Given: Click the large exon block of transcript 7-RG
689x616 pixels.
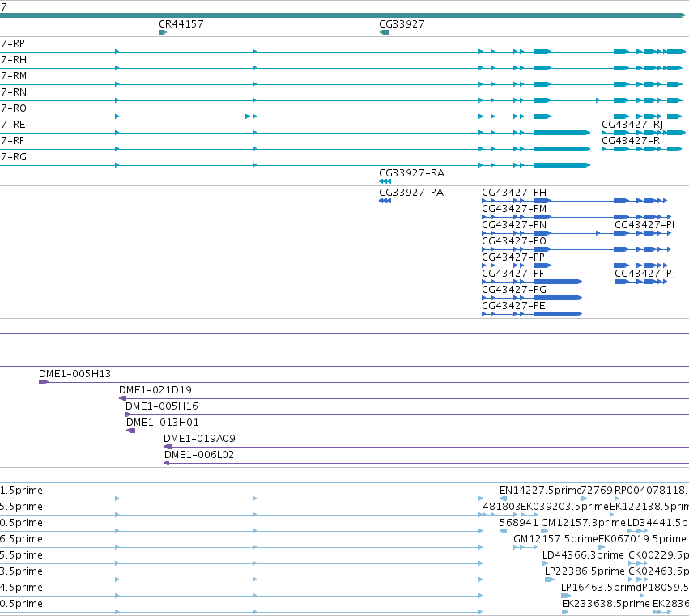Looking at the screenshot, I should tap(562, 165).
